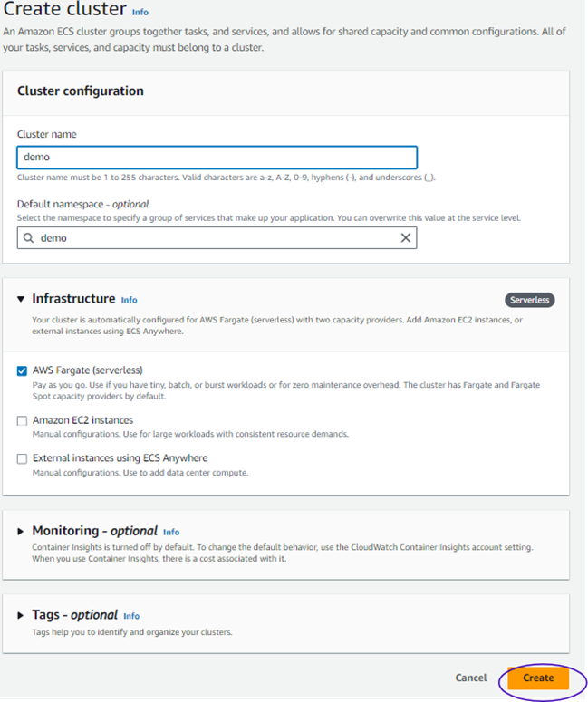Image resolution: width=588 pixels, height=702 pixels.
Task: Select the Monitoring - optional heading
Action: coord(95,531)
